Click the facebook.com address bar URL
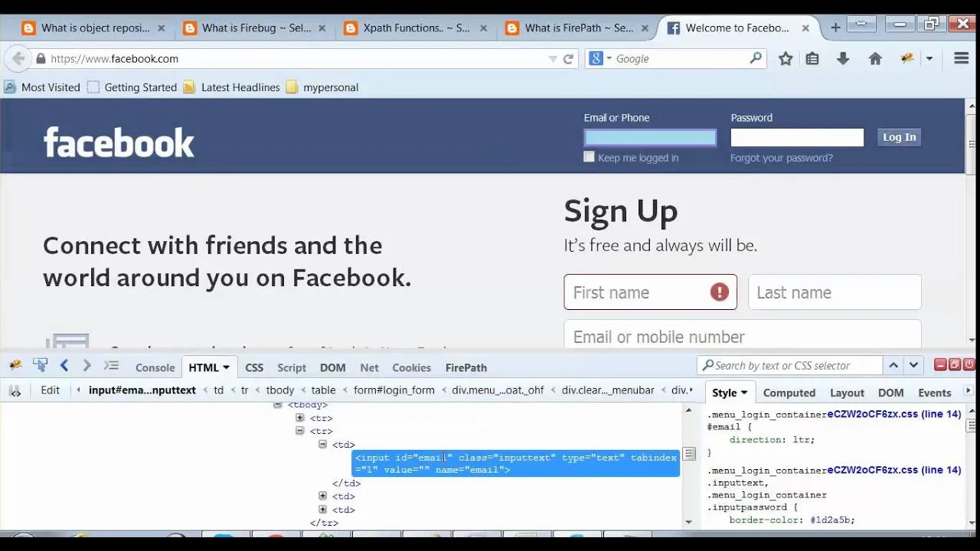The width and height of the screenshot is (980, 551). pos(115,59)
